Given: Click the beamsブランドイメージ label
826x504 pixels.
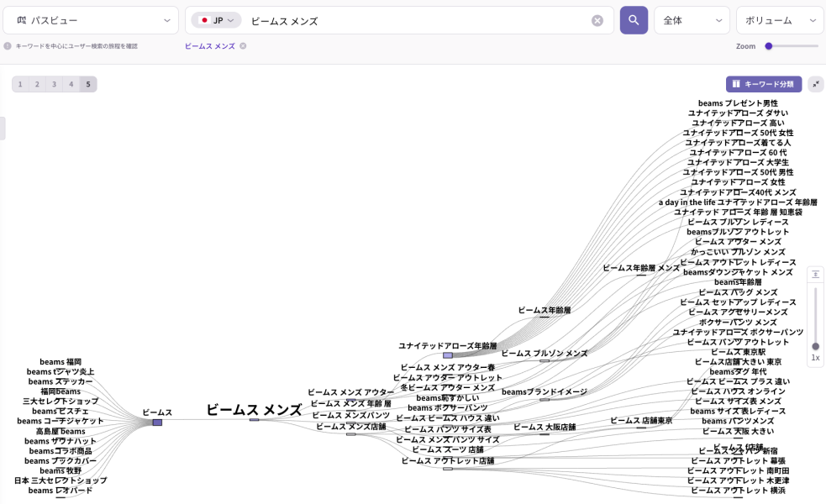Looking at the screenshot, I should pos(545,391).
